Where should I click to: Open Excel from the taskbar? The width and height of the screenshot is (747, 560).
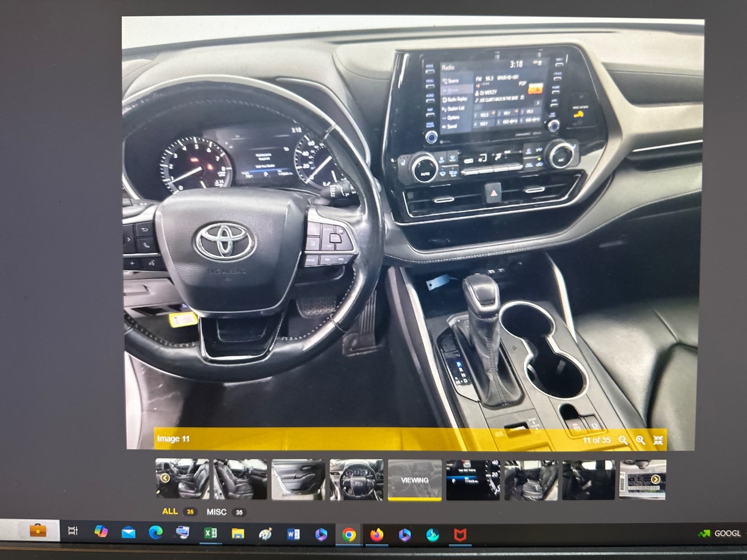211,533
